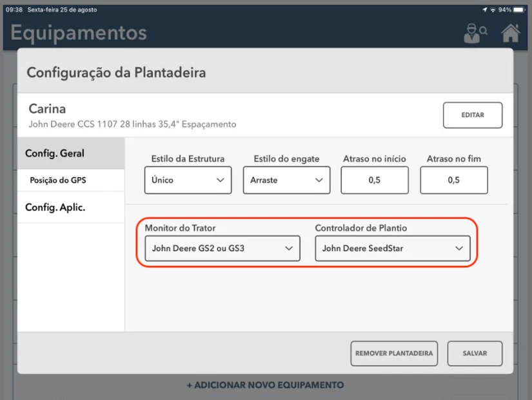Tap the Carina planter name

[47, 109]
